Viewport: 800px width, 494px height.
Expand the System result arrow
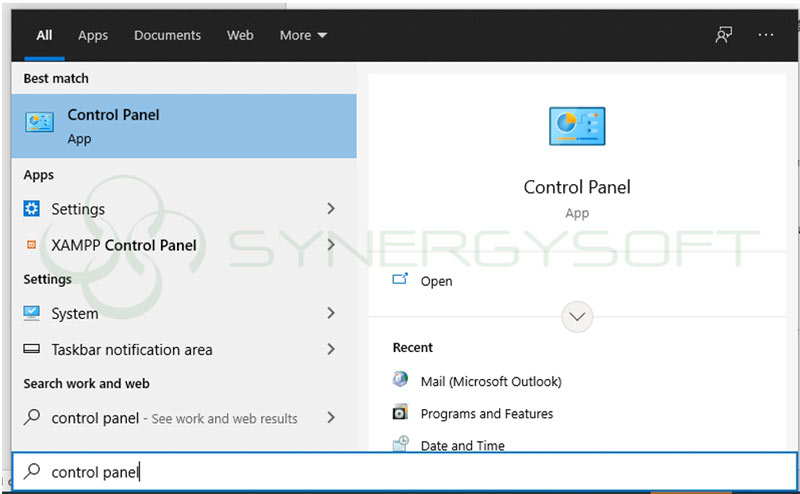[x=331, y=312]
